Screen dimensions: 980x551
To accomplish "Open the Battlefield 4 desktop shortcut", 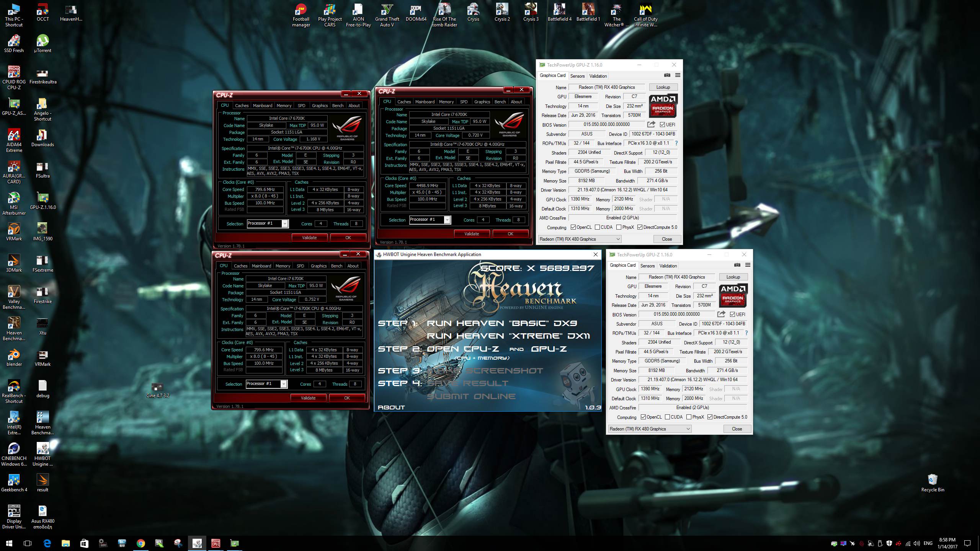I will tap(559, 13).
